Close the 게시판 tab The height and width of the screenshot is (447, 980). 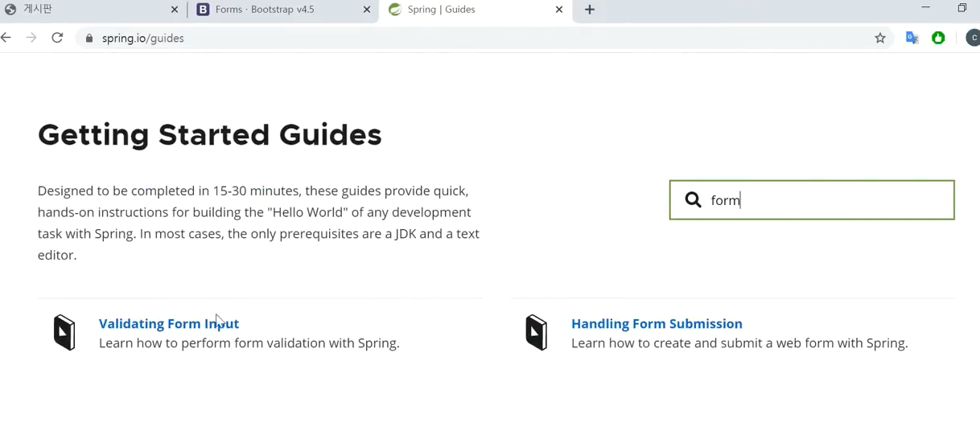click(x=175, y=10)
